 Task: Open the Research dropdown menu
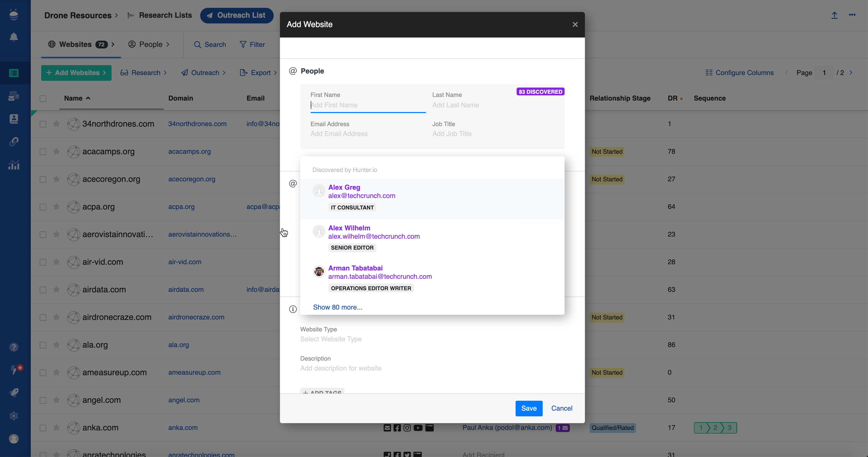[x=144, y=73]
